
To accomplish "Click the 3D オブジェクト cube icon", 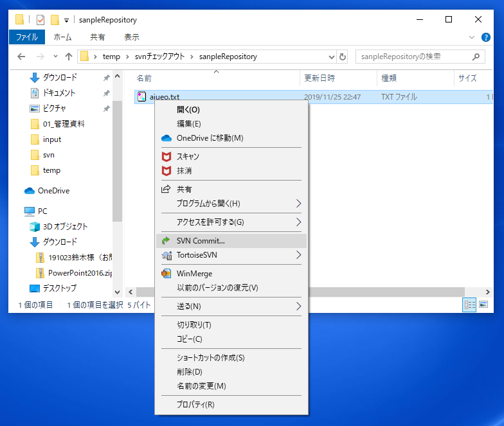I will click(x=35, y=226).
